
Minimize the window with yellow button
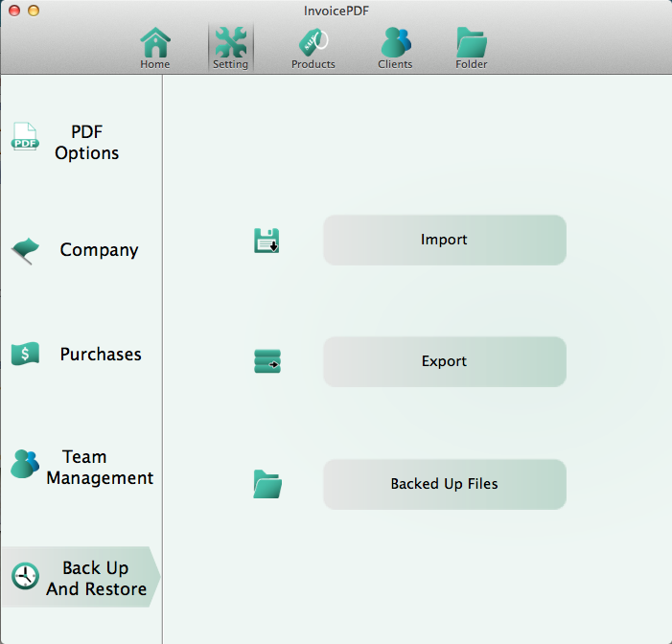click(34, 11)
